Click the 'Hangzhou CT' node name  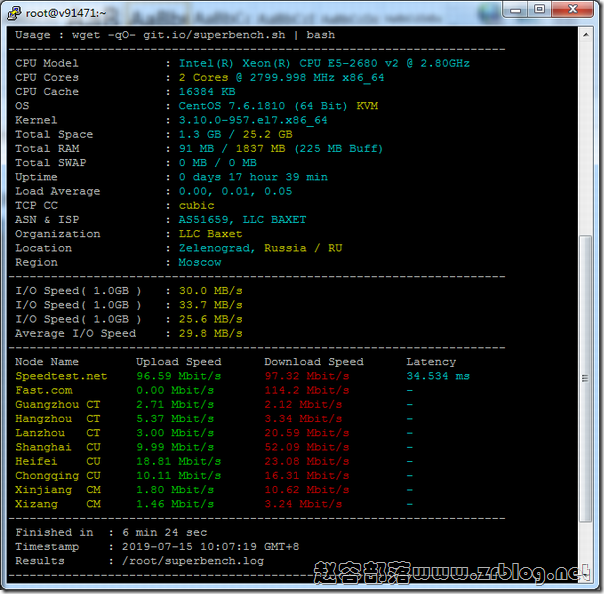[x=58, y=418]
